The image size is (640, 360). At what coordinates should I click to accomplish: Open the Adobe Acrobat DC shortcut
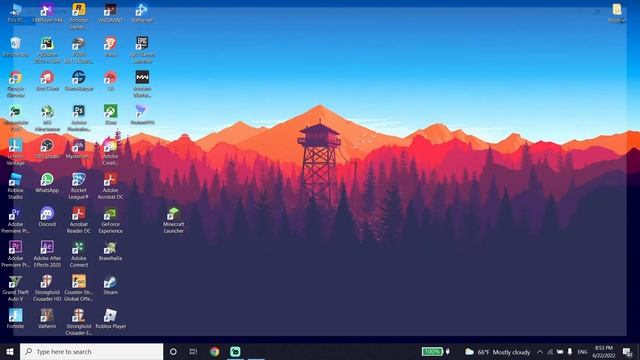[110, 186]
